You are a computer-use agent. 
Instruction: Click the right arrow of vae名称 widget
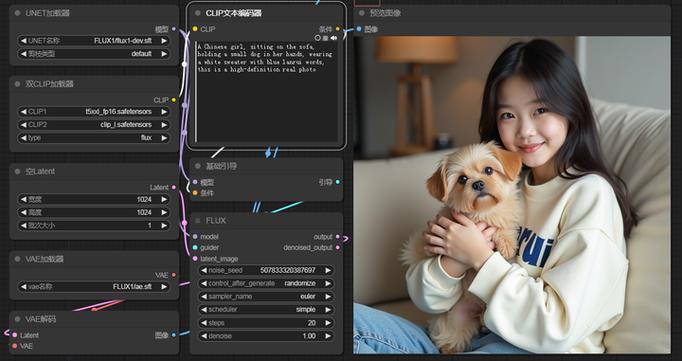point(164,287)
